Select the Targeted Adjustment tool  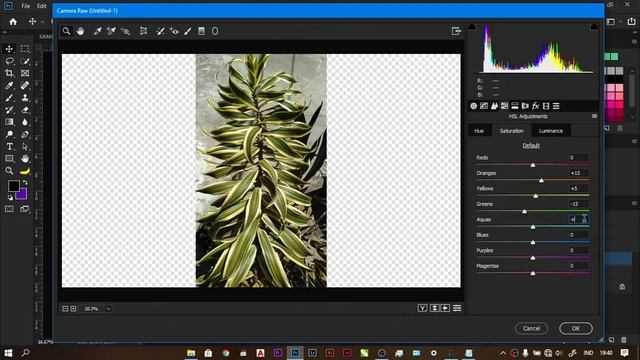coord(125,31)
